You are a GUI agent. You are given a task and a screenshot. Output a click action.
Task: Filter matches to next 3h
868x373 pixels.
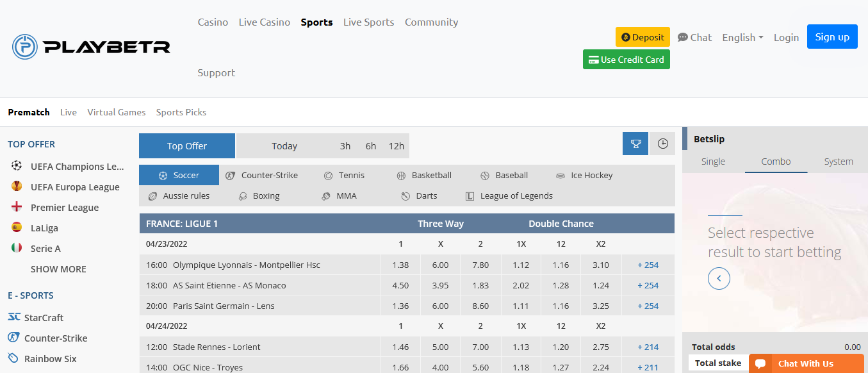[x=345, y=146]
